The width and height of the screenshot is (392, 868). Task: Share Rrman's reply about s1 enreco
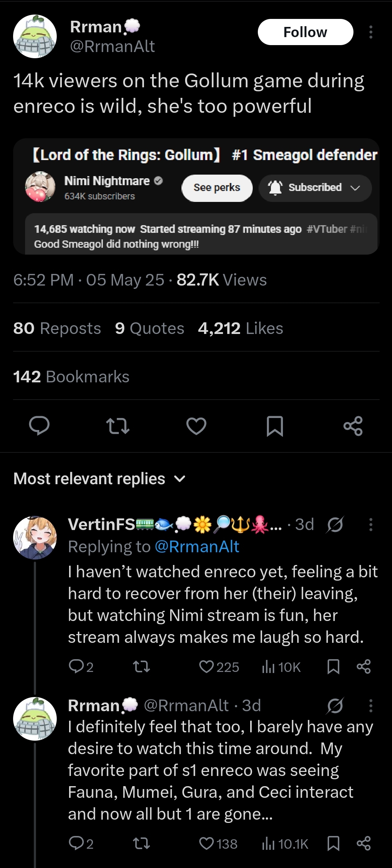coord(364,844)
